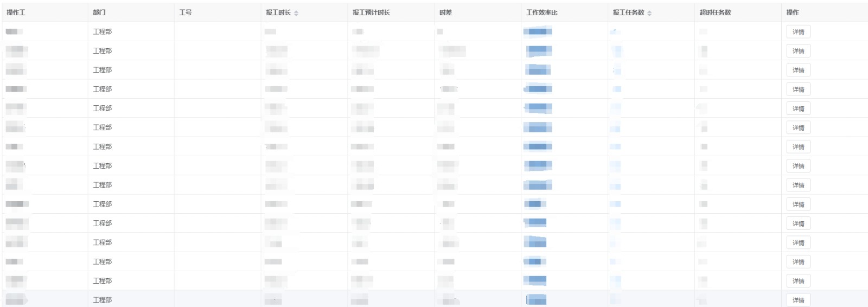
Task: Select the 工程部 cell in the first row
Action: click(102, 31)
